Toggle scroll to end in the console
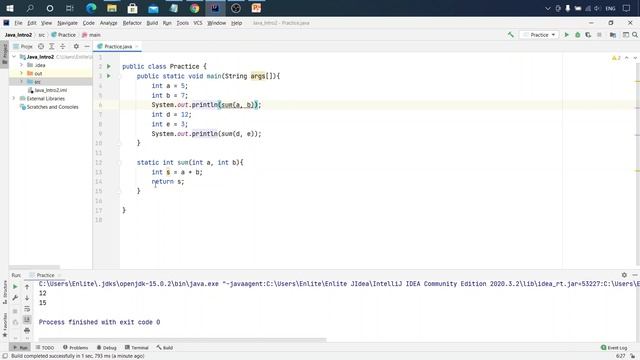This screenshot has width=640, height=360. tap(27, 320)
